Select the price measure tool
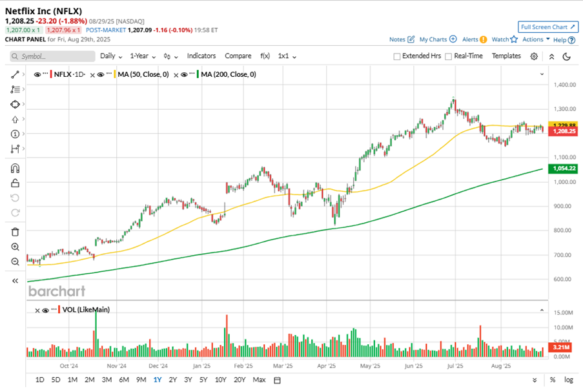 tap(15, 149)
